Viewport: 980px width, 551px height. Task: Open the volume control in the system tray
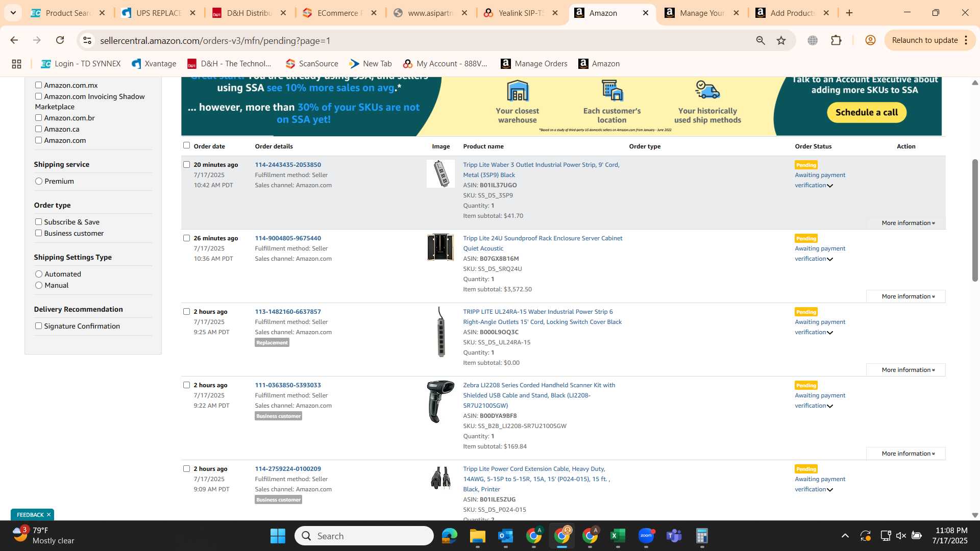901,536
